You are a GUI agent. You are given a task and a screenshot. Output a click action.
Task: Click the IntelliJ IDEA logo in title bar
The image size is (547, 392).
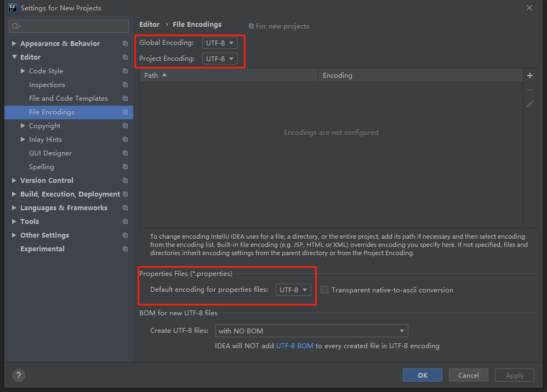(12, 8)
